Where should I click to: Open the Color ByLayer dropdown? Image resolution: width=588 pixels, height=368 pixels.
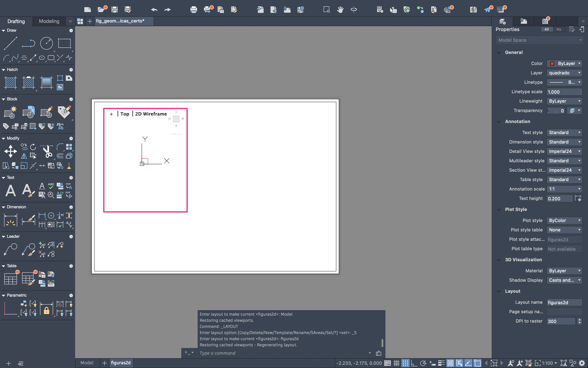click(564, 63)
